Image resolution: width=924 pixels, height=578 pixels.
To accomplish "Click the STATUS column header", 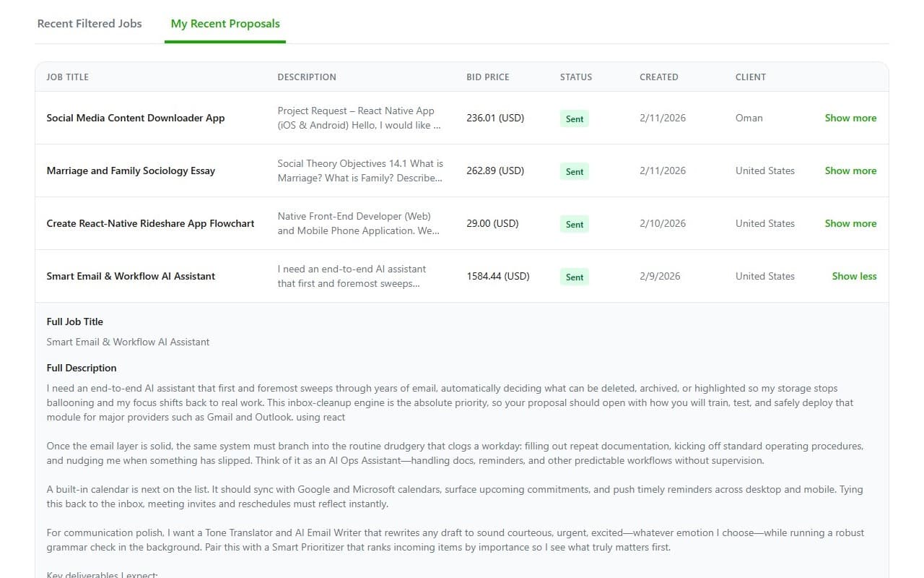I will 576,77.
